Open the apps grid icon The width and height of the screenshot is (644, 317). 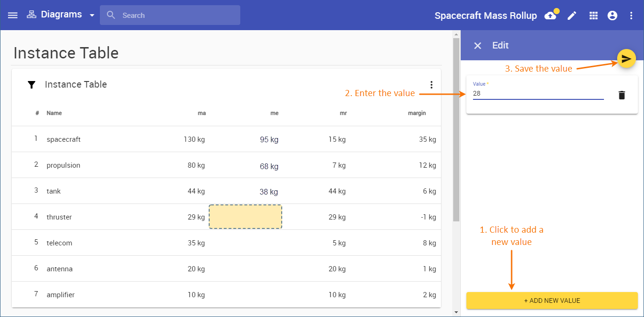pos(594,16)
